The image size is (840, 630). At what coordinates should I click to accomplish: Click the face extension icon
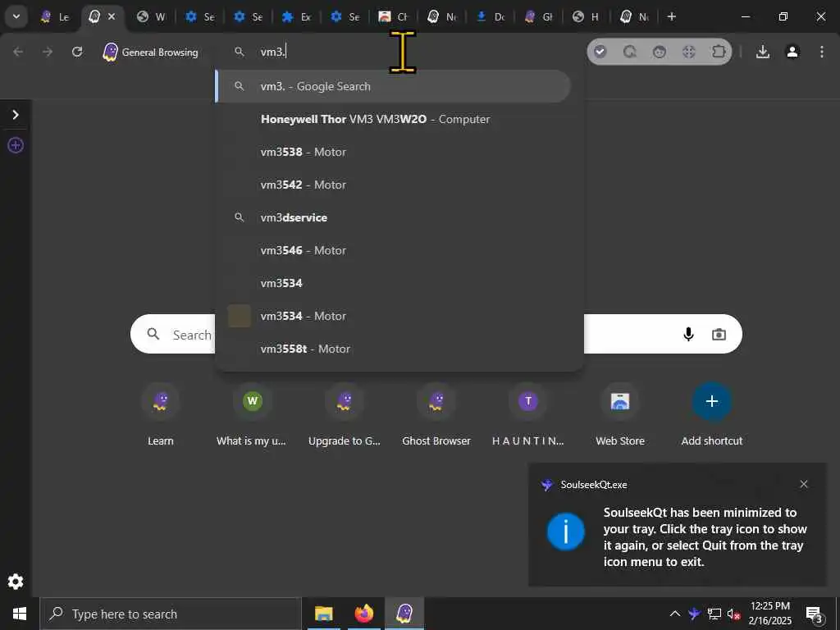click(x=660, y=52)
